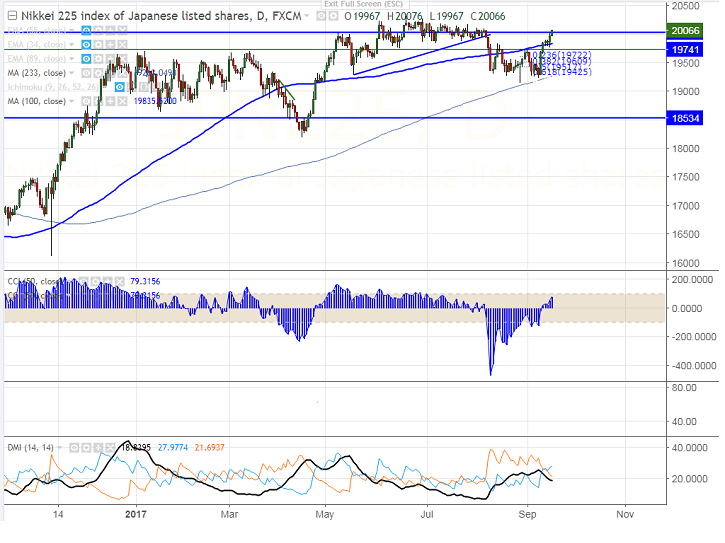Screen dimensions: 725x543
Task: Toggle visibility of the main Nikkei 225 series
Action: tap(321, 16)
